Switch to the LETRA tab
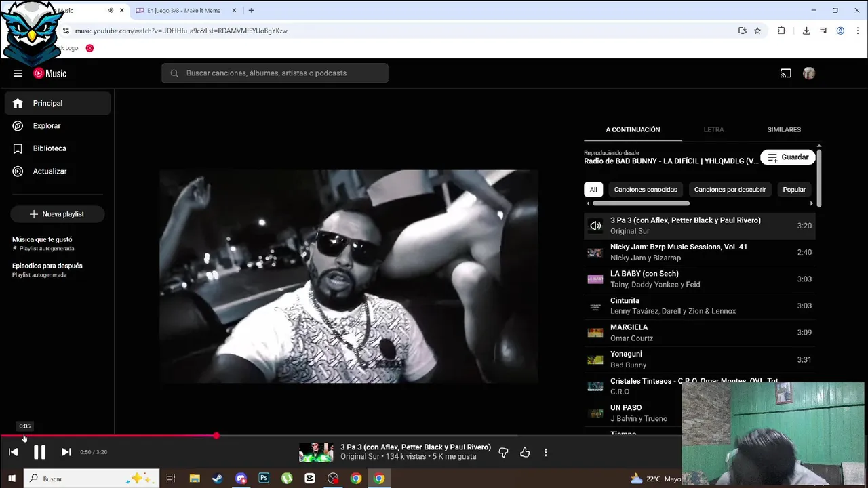This screenshot has height=488, width=868. (713, 129)
